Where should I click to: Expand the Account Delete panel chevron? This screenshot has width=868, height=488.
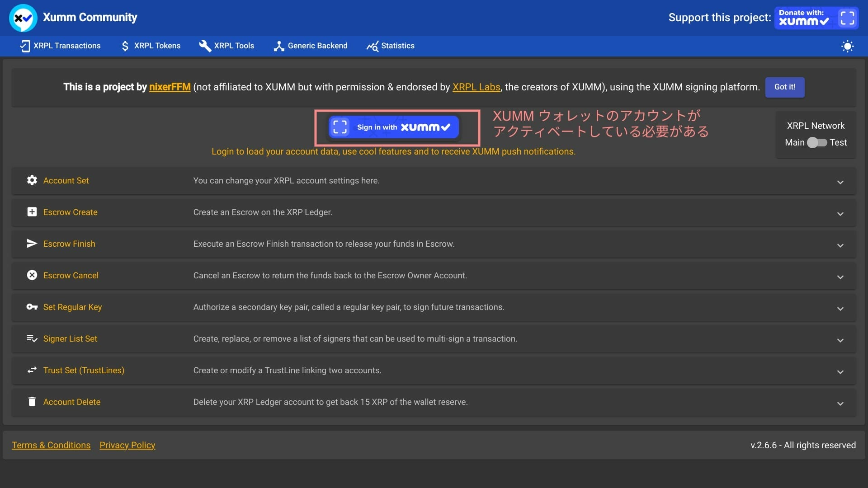(840, 404)
